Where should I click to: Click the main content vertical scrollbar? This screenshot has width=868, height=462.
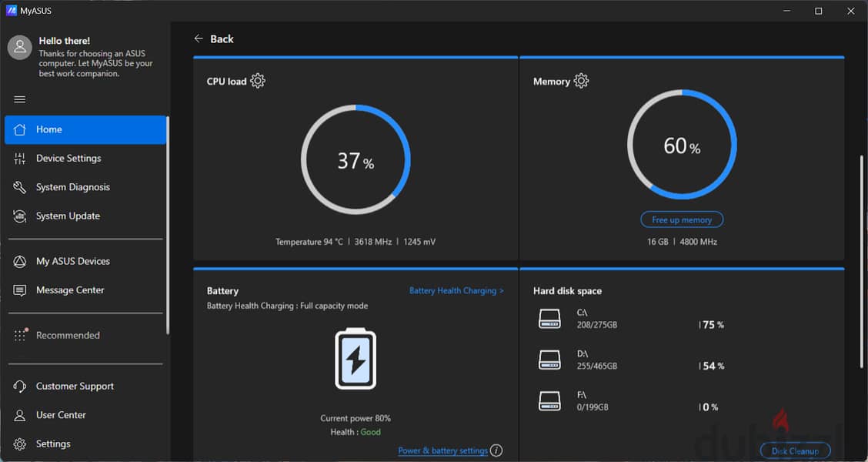(x=861, y=260)
